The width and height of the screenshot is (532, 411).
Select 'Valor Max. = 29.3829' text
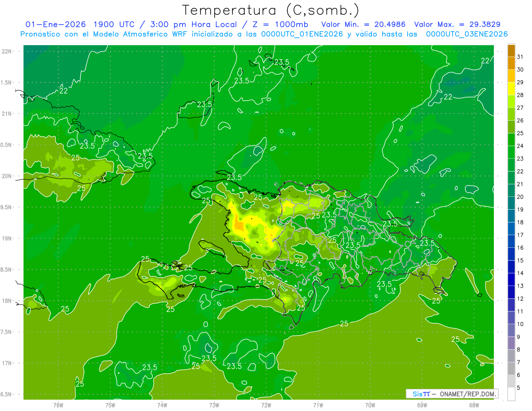click(457, 24)
